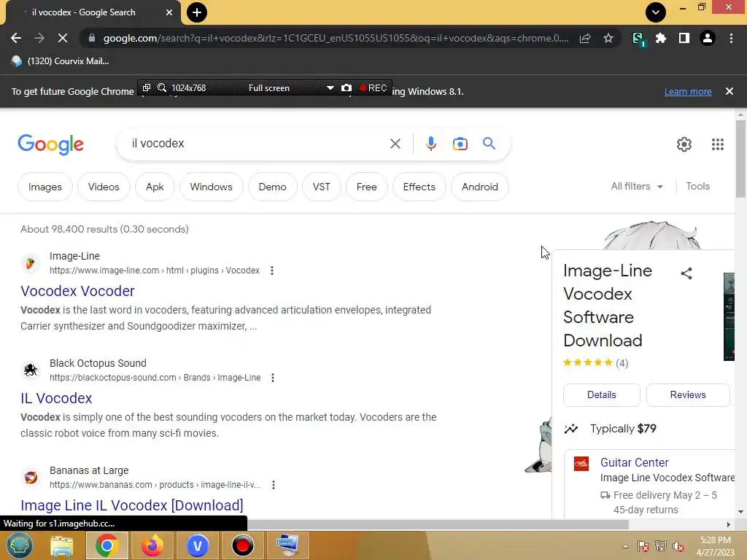Open the red recorder app in taskbar
The width and height of the screenshot is (747, 560).
(x=242, y=545)
